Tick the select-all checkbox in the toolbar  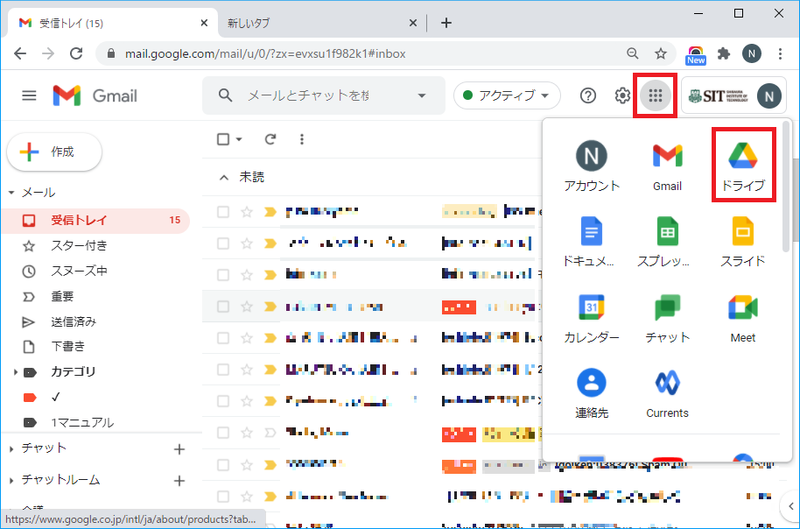point(223,139)
